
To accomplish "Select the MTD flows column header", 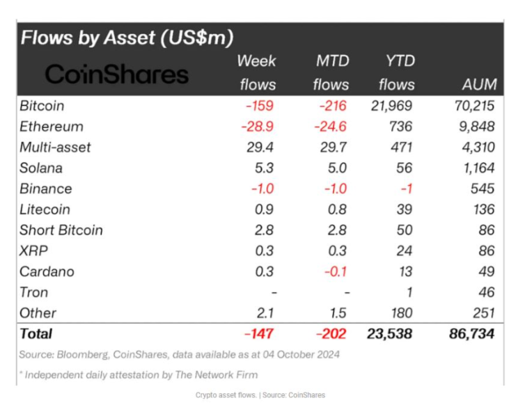I will (x=330, y=72).
